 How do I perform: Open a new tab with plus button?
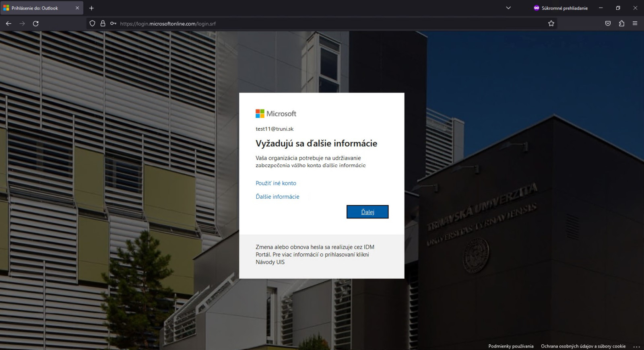tap(91, 8)
